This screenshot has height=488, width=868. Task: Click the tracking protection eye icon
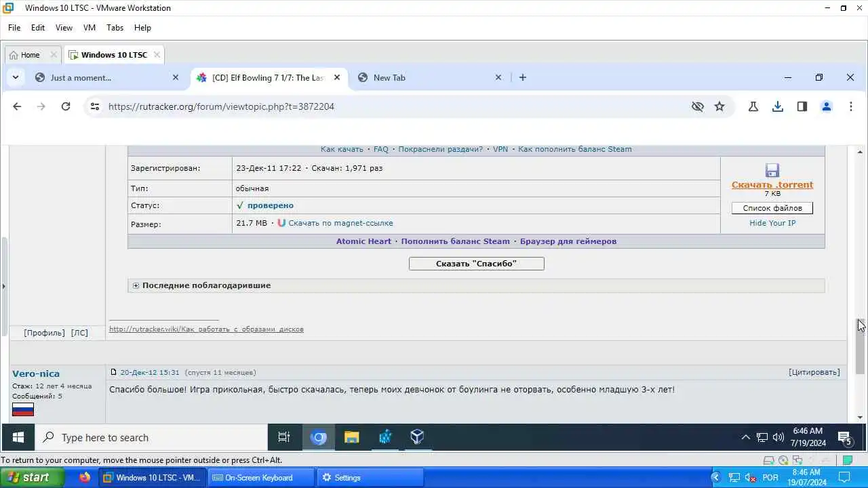point(697,106)
